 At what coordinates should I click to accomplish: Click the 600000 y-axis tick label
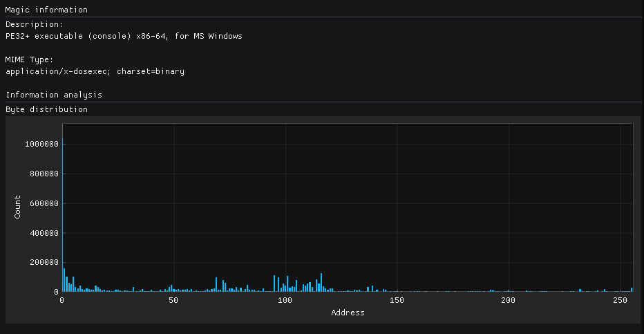coord(44,203)
